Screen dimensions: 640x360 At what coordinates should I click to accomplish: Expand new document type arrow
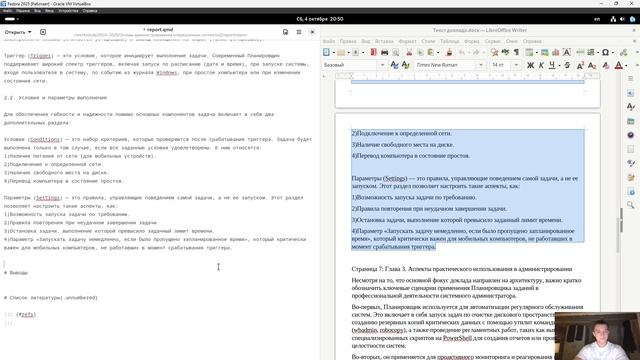(333, 52)
